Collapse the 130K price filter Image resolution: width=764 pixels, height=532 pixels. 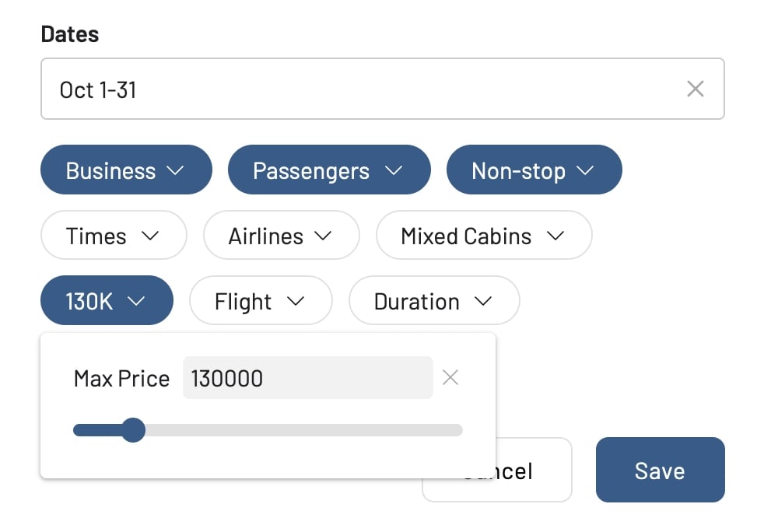click(x=107, y=301)
